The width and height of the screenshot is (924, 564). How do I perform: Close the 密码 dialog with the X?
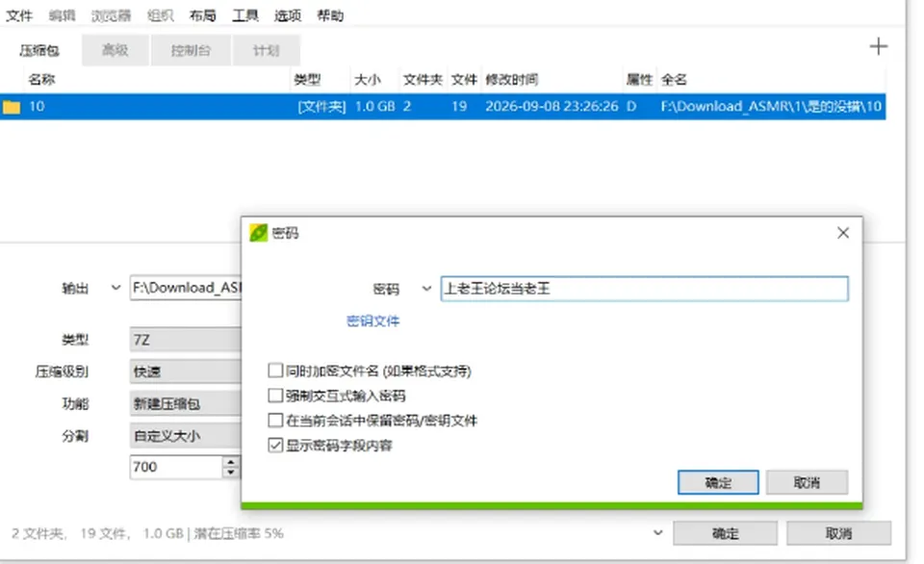tap(843, 233)
